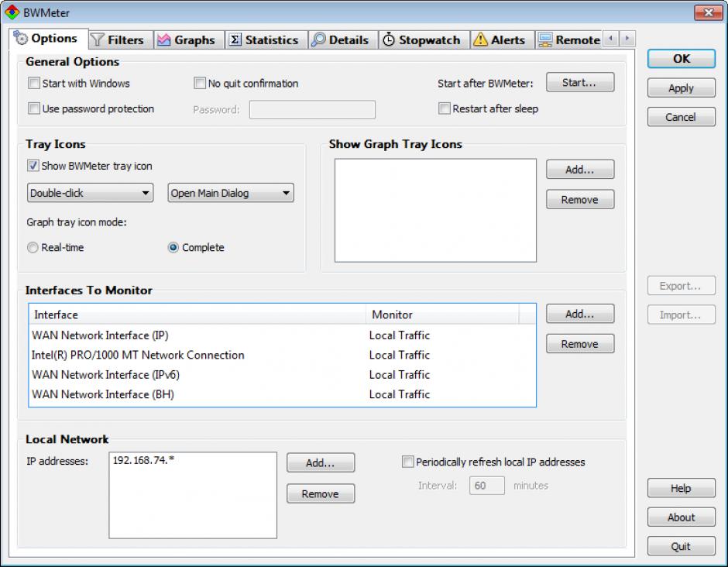Image resolution: width=728 pixels, height=567 pixels.
Task: Click the Quit button
Action: click(x=681, y=546)
